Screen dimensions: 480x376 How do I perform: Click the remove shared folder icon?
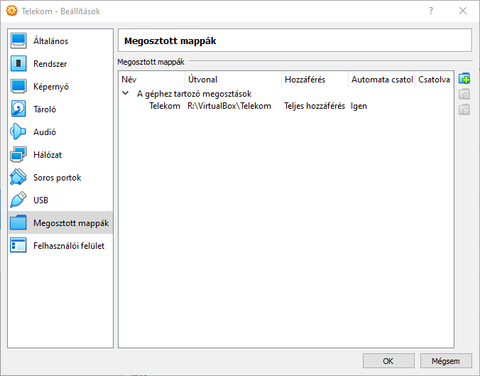tap(464, 109)
